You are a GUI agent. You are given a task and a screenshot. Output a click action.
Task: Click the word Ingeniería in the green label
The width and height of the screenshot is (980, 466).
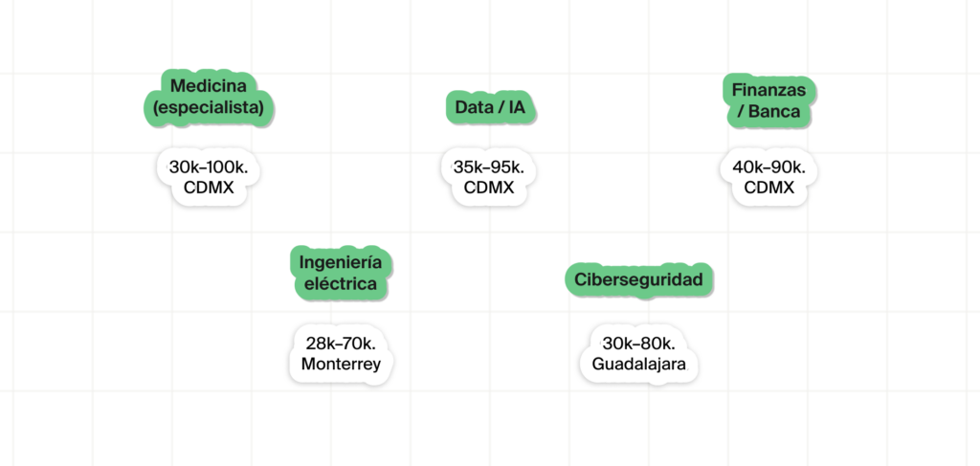341,262
